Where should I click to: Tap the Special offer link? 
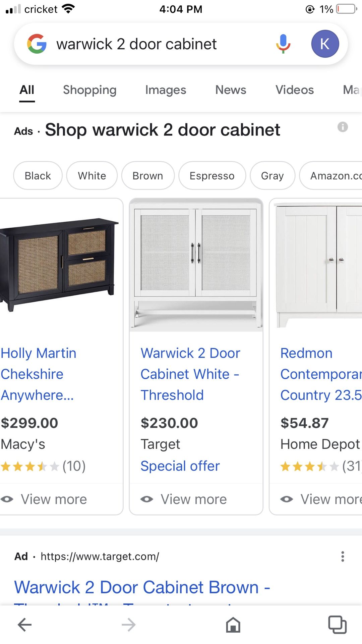coord(180,466)
